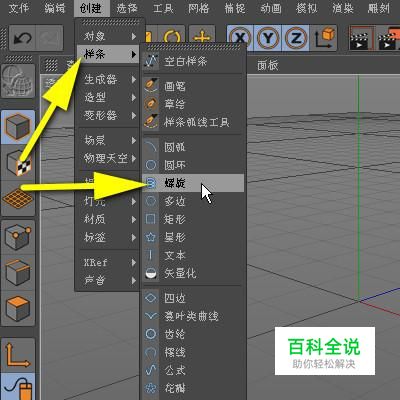Select the 画笔 spline tool
Image resolution: width=400 pixels, height=400 pixels.
pos(193,86)
